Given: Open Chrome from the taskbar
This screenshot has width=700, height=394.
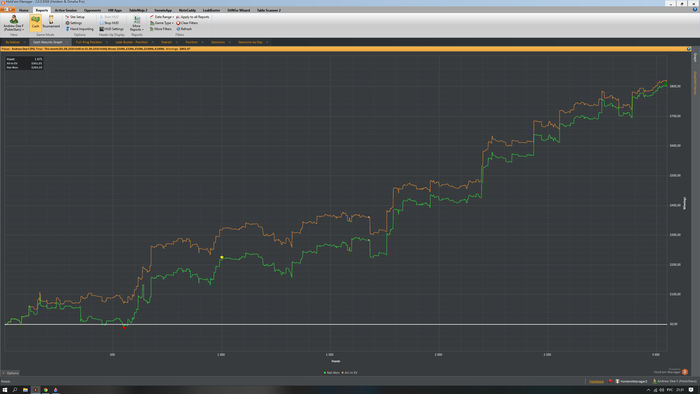Looking at the screenshot, I should tap(46, 390).
